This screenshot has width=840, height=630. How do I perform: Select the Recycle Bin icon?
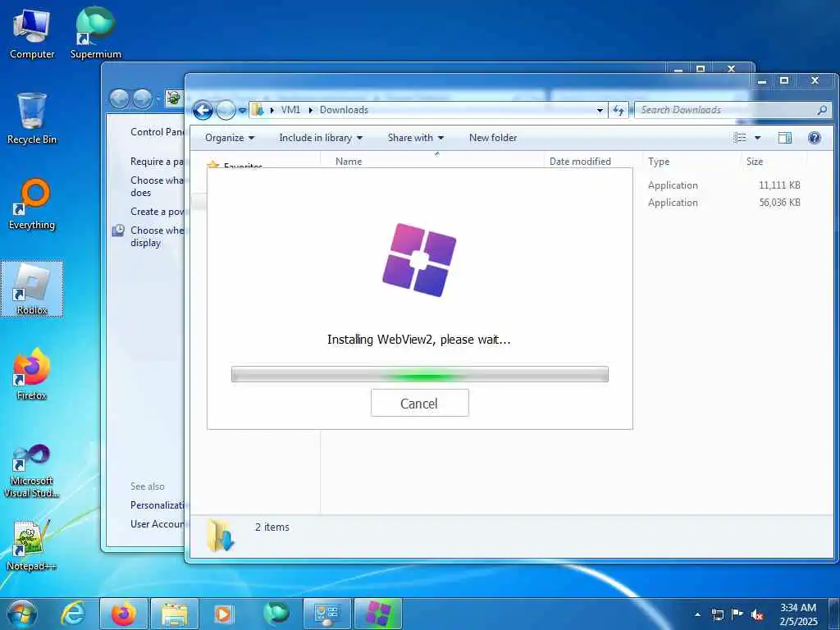[x=32, y=119]
